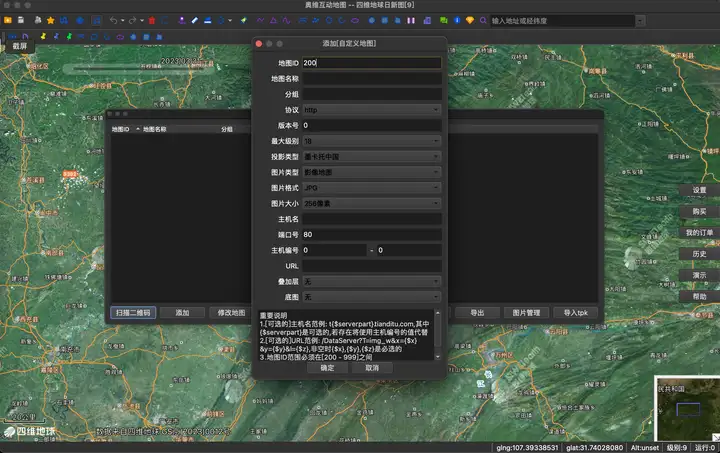Click the redo arrow icon

point(132,20)
